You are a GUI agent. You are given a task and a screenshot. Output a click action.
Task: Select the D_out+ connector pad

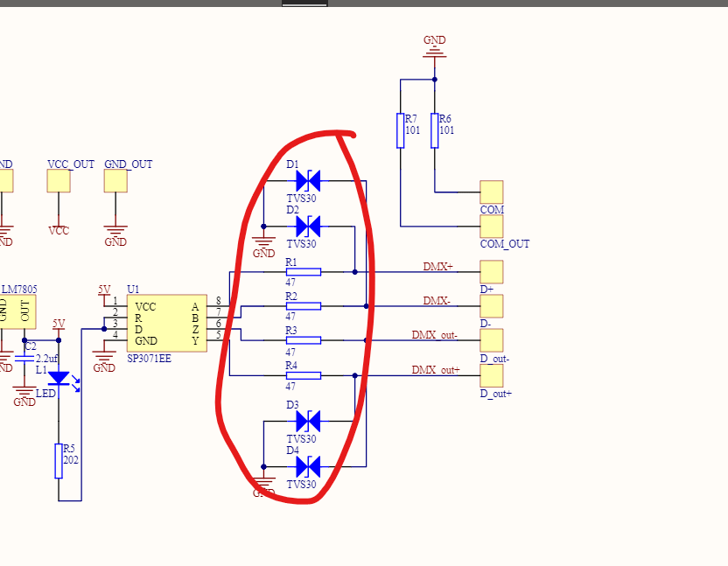[493, 376]
